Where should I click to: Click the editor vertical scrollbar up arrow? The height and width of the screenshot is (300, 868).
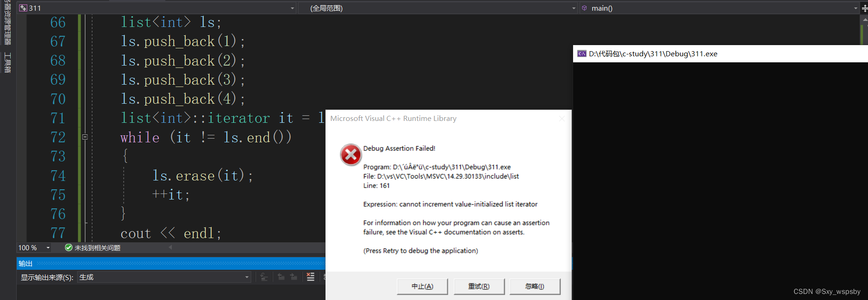pos(864,20)
